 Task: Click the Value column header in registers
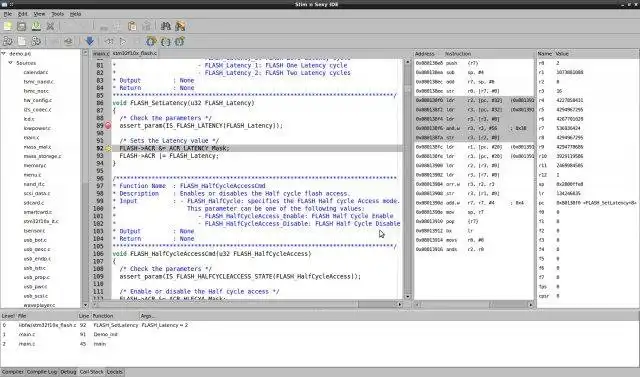point(596,54)
